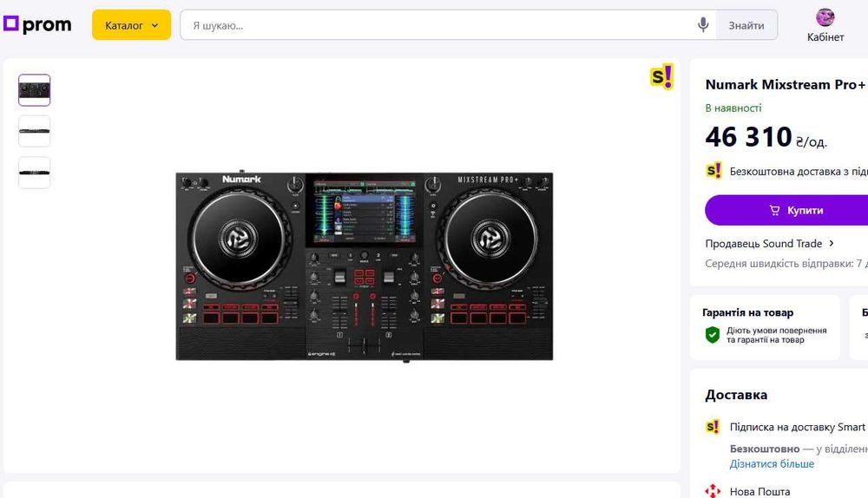Activate voice search microphone icon
This screenshot has width=868, height=498.
tap(703, 25)
